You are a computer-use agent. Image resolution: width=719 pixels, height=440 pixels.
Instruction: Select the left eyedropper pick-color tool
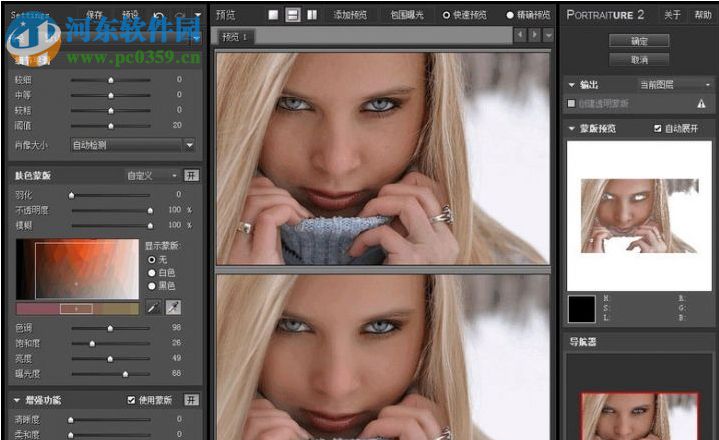[153, 307]
